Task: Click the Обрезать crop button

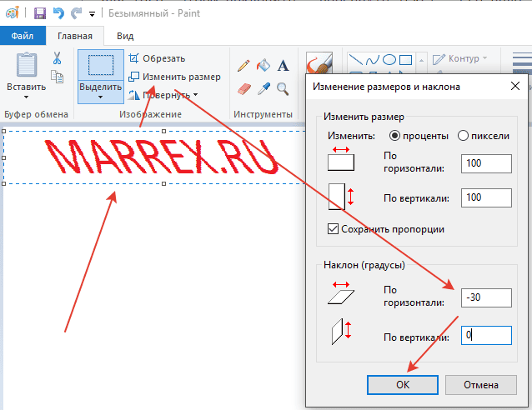Action: point(157,58)
